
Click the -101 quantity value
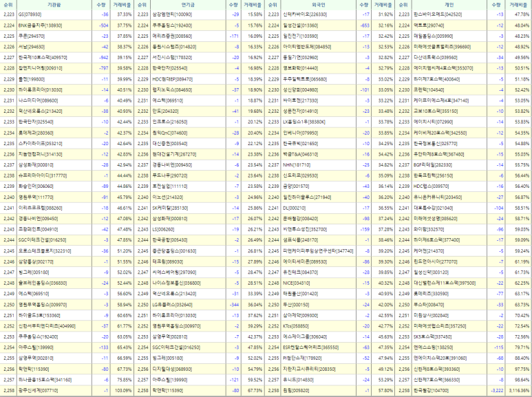pos(365,90)
